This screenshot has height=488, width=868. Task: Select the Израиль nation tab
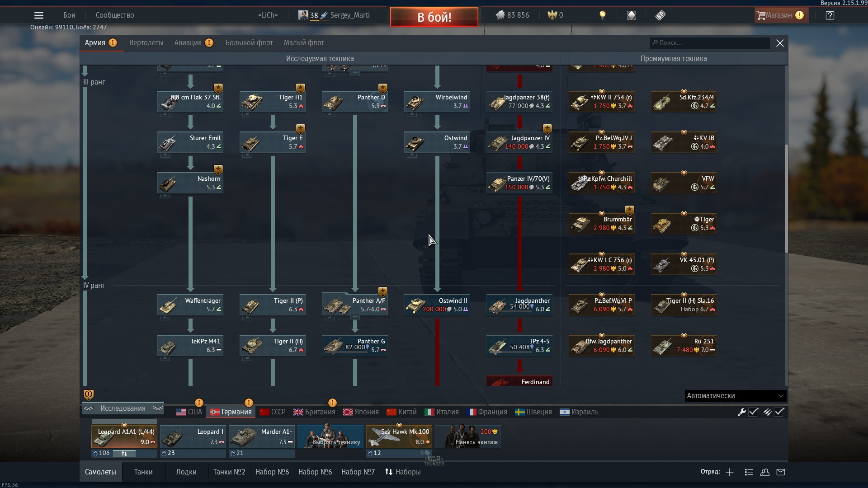(x=579, y=412)
